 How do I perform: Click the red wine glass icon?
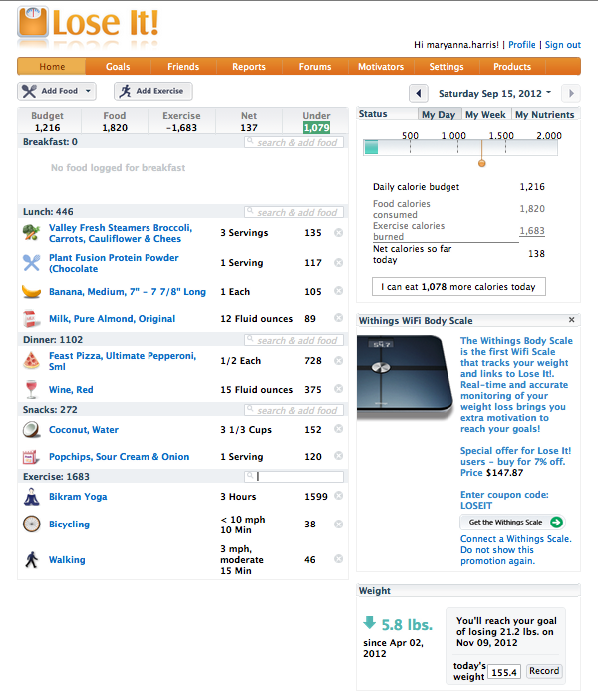31,390
